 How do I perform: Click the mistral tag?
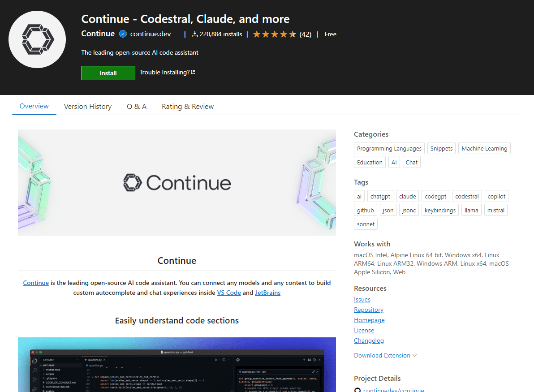click(496, 211)
